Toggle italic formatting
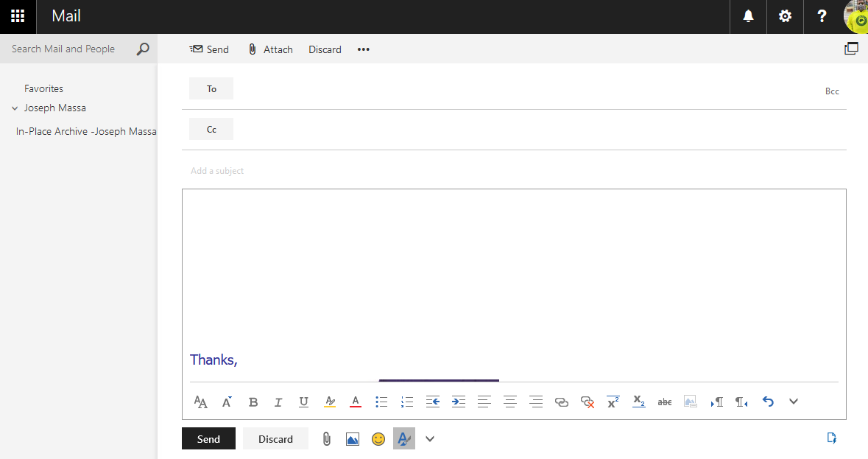The height and width of the screenshot is (459, 868). click(x=278, y=402)
